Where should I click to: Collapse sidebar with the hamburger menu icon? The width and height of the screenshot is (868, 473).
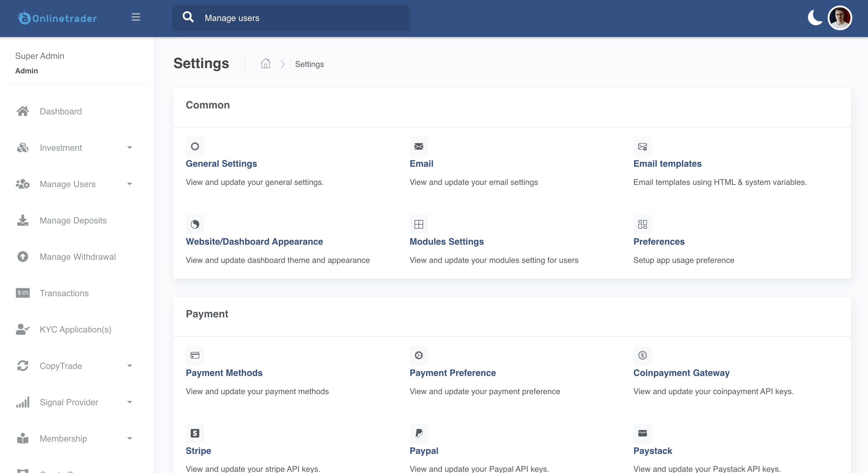click(x=136, y=17)
